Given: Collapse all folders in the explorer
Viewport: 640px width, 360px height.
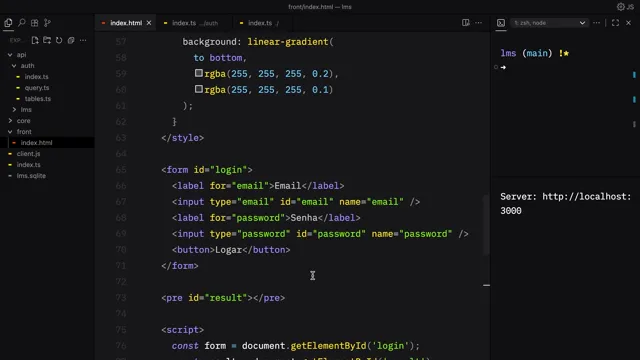Looking at the screenshot, I should click(x=71, y=40).
